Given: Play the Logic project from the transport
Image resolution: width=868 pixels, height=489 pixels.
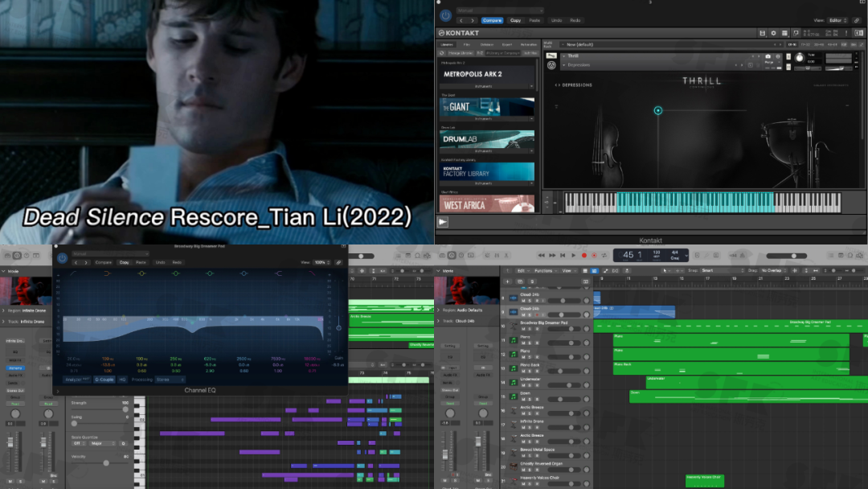Looking at the screenshot, I should (x=573, y=255).
